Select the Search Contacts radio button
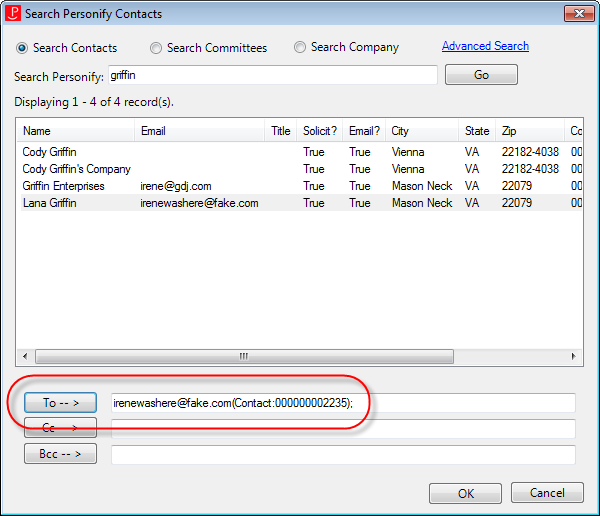The width and height of the screenshot is (600, 516). pos(22,48)
